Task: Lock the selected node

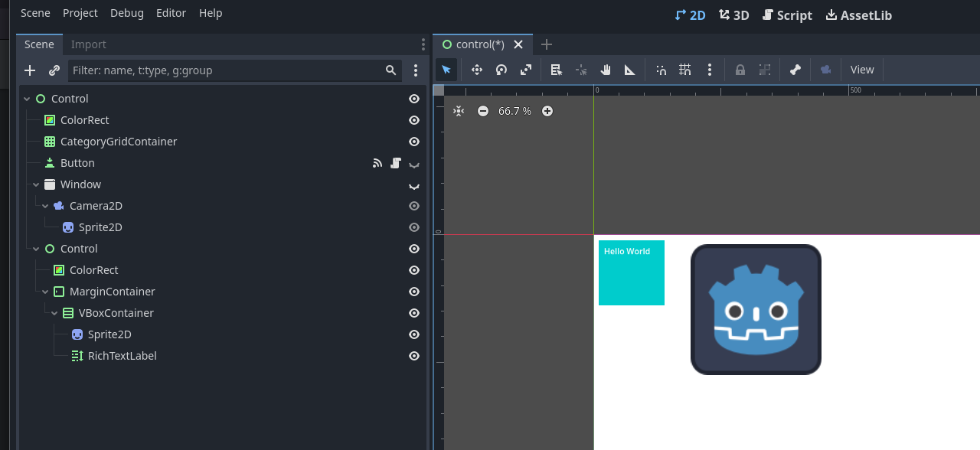Action: point(740,70)
